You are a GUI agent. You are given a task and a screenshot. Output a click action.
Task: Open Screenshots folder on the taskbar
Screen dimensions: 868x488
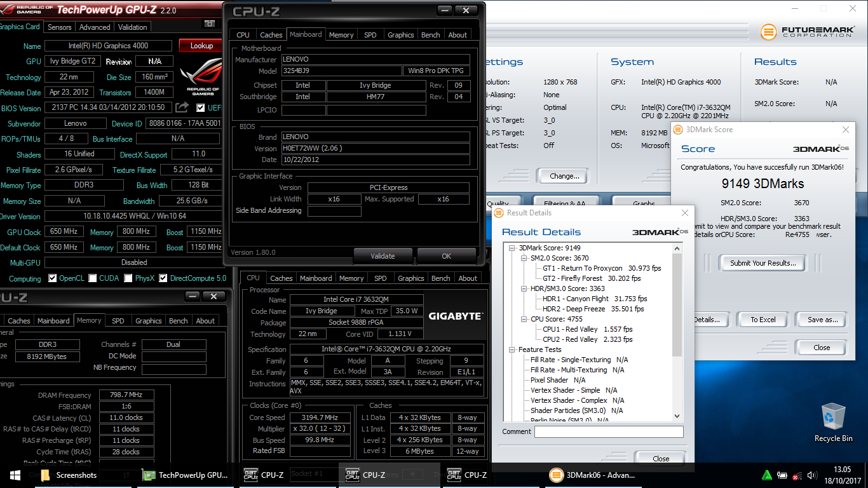[70, 475]
